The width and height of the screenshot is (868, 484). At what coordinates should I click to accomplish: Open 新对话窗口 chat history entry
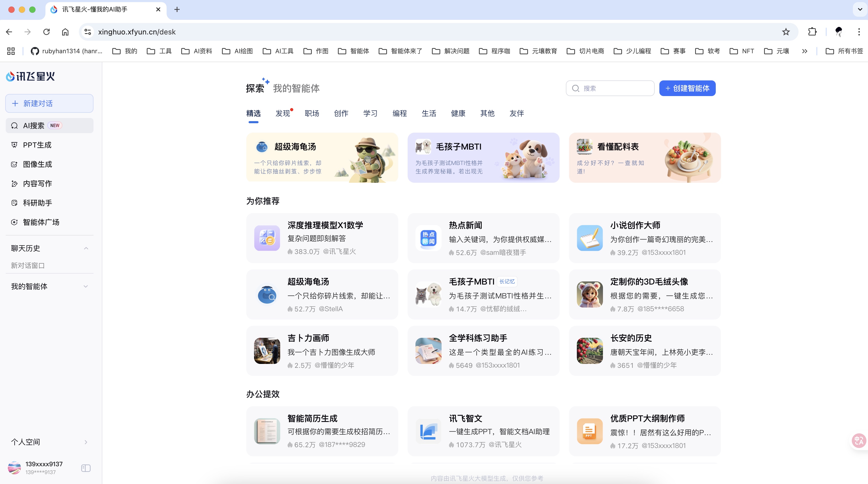pos(28,265)
